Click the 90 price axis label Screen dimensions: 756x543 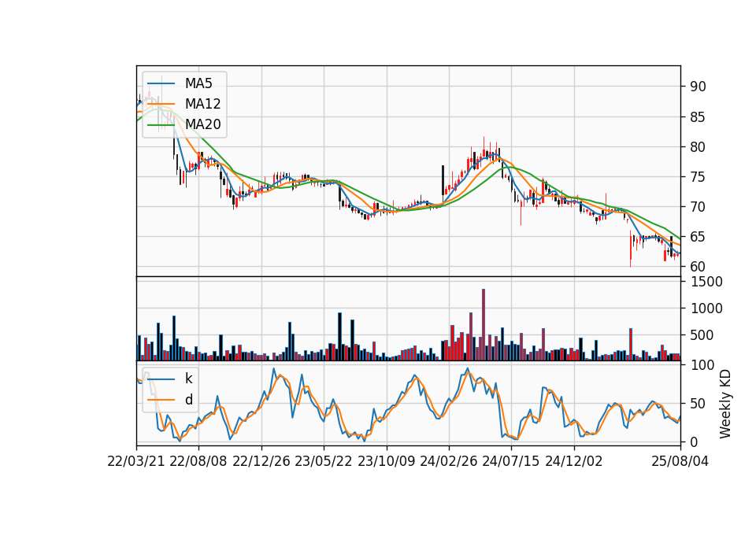pos(698,87)
